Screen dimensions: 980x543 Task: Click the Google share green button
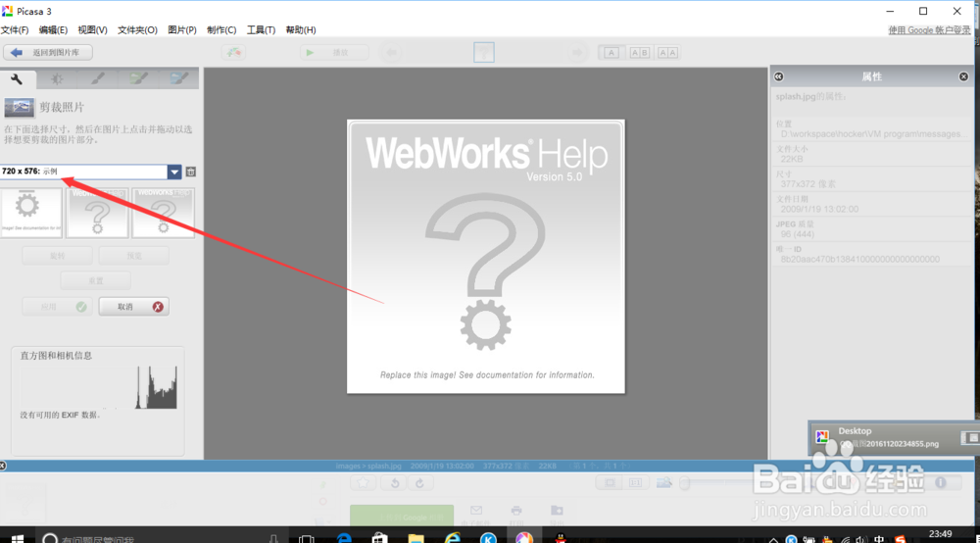tap(402, 516)
